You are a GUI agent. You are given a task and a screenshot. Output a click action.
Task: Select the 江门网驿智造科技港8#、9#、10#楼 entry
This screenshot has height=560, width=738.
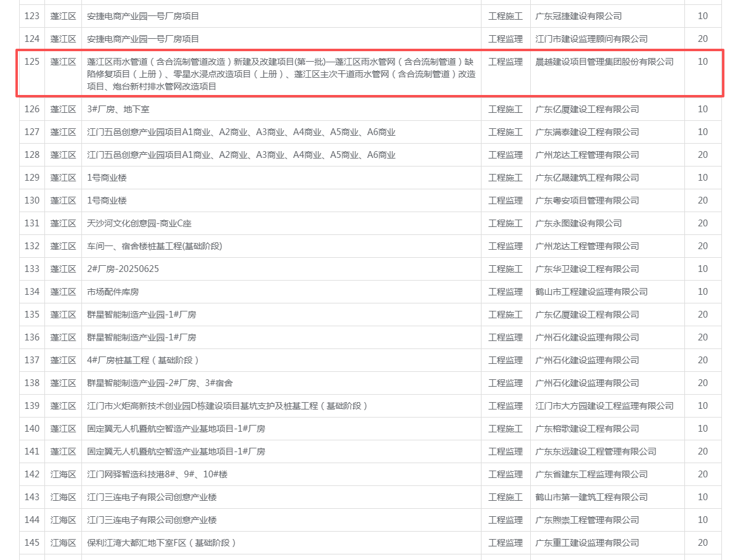point(157,474)
